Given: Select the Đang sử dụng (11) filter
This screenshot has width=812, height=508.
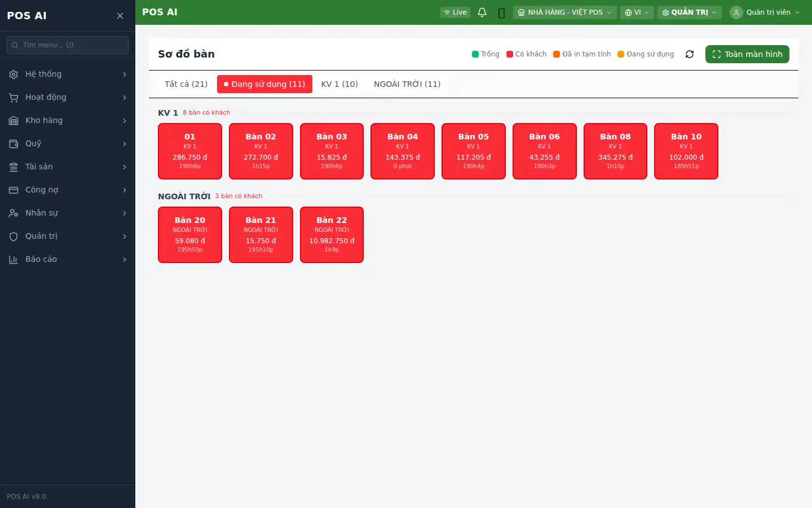Looking at the screenshot, I should point(264,84).
